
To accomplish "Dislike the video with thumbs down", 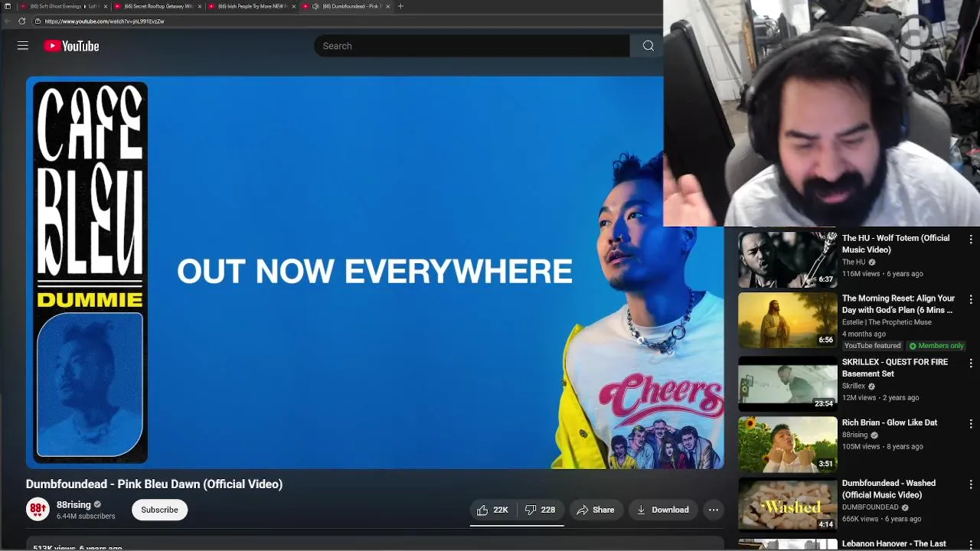I will point(540,510).
